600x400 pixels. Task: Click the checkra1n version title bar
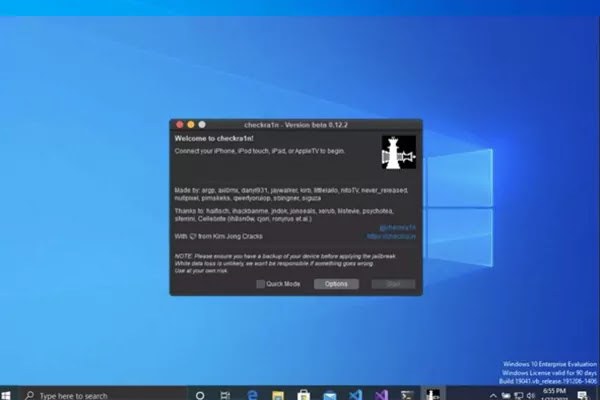click(x=296, y=125)
